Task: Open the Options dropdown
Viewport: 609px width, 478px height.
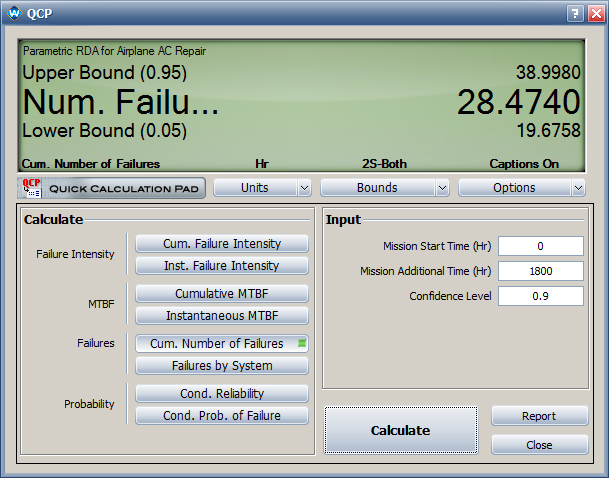Action: click(521, 188)
